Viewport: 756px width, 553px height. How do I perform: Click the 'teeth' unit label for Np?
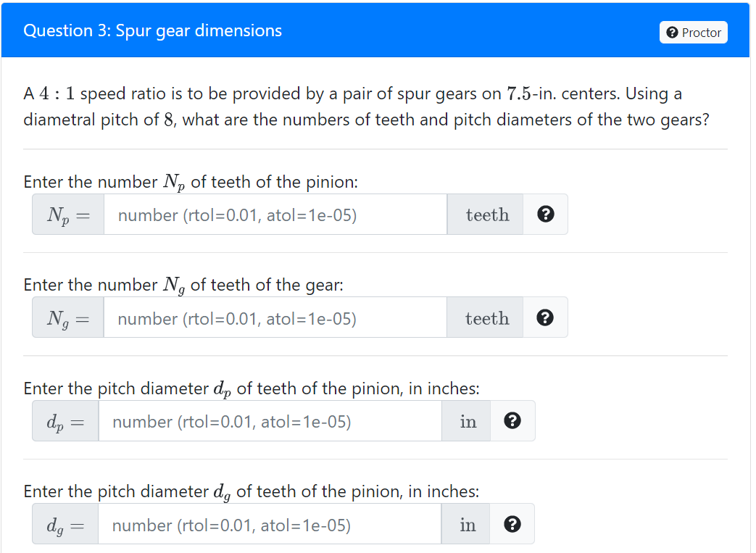click(487, 215)
